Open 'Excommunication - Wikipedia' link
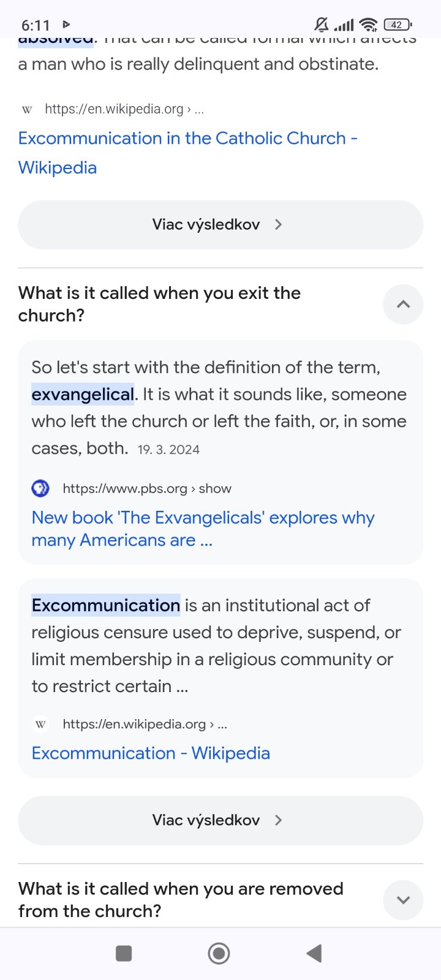This screenshot has width=441, height=980. pyautogui.click(x=151, y=753)
